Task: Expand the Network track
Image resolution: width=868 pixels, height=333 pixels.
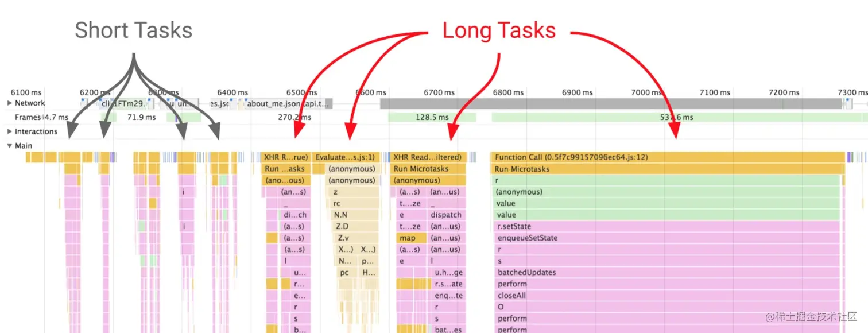Action: 9,103
